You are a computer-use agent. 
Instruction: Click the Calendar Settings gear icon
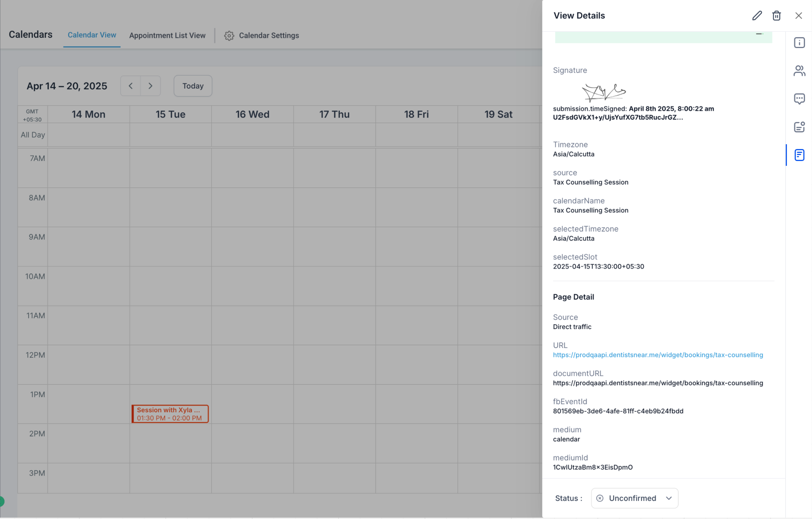229,36
